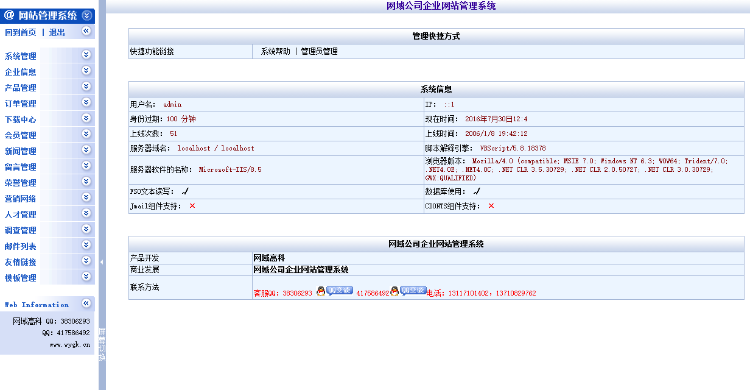The image size is (750, 390).
Task: Click the 网域高科 product developer value
Action: click(269, 258)
